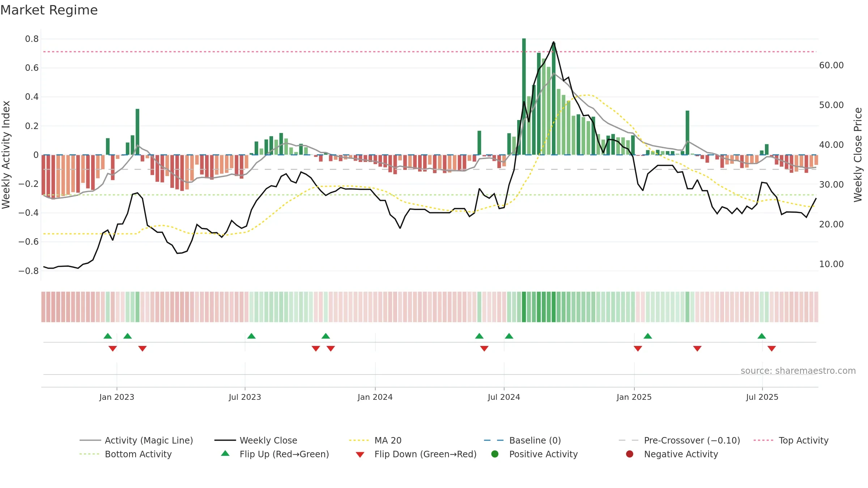
Task: Click the Flip Down triangle just after Jan 2025
Action: tap(638, 348)
